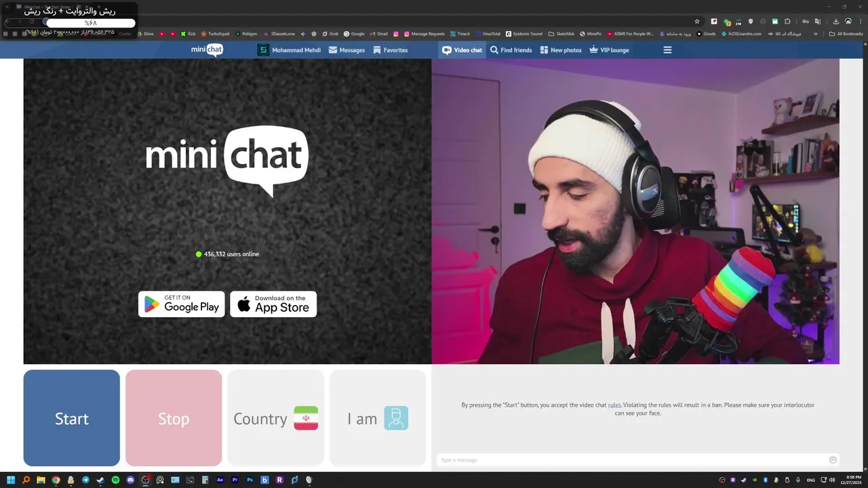Open the Country selector with Iran flag
This screenshot has height=488, width=868.
(275, 418)
